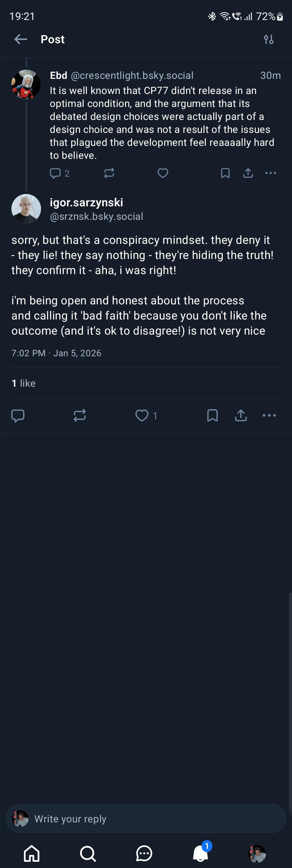Open more options on Ebd's post

tap(271, 173)
